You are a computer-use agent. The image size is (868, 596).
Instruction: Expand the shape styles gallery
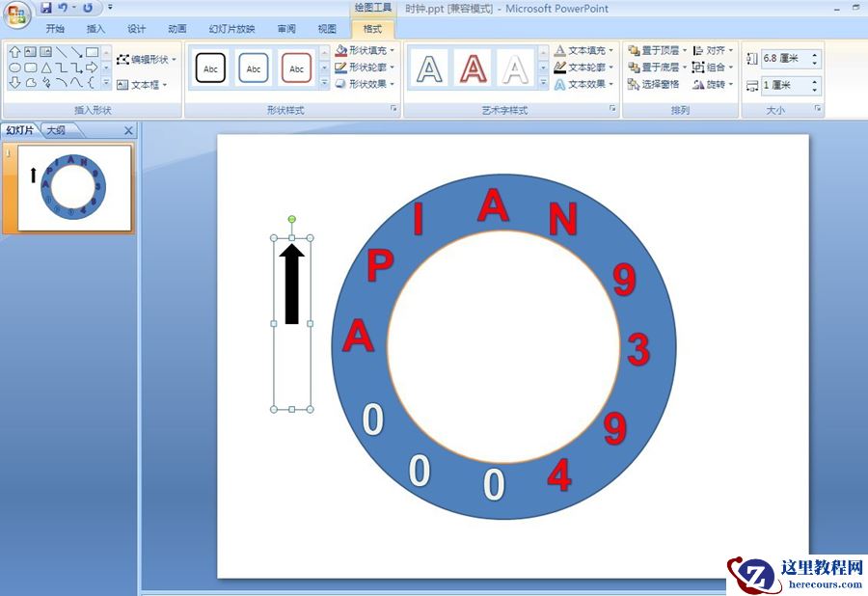coord(324,83)
